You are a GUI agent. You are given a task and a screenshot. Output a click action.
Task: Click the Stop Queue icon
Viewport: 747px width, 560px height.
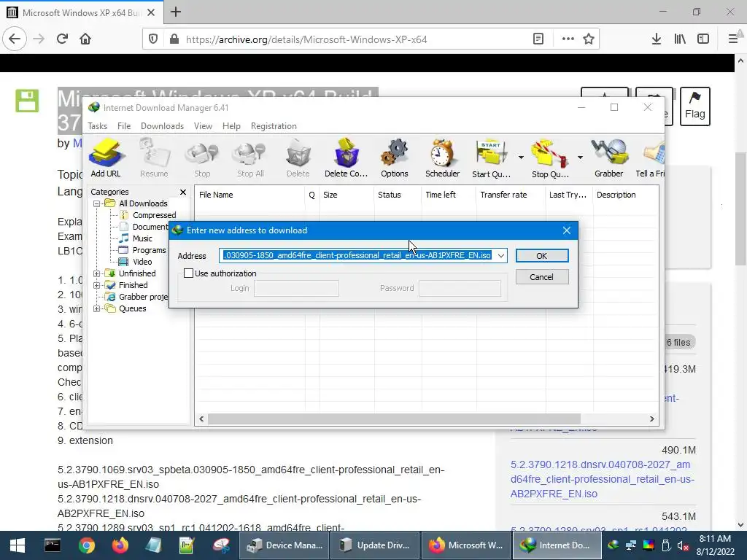tap(550, 158)
